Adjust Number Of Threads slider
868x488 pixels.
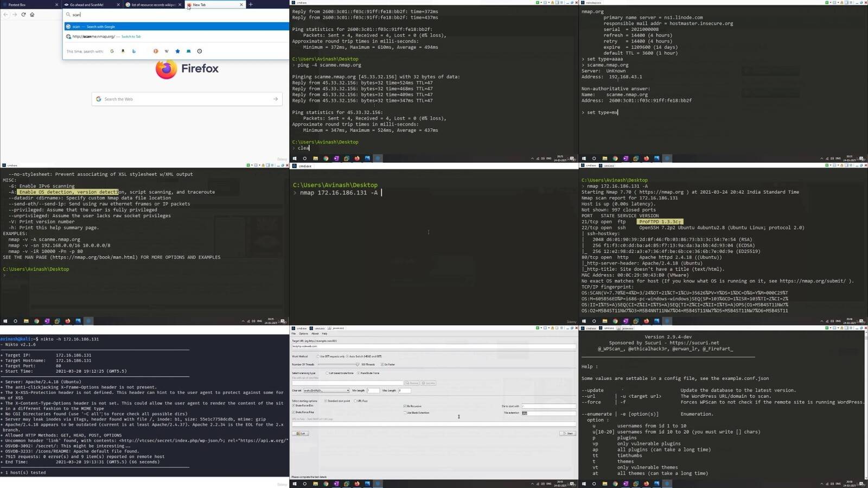click(x=337, y=364)
